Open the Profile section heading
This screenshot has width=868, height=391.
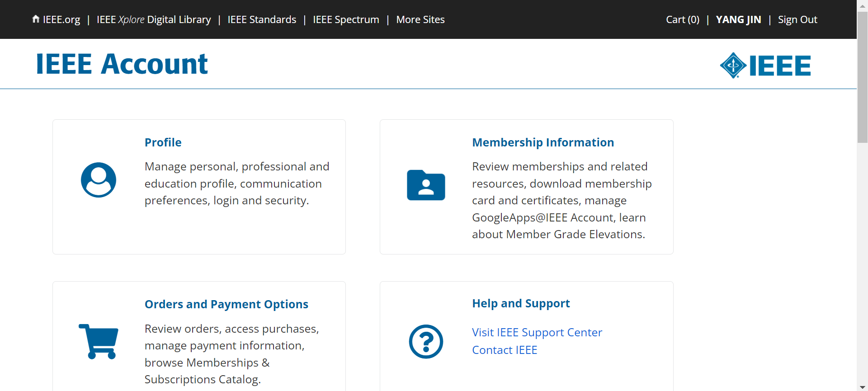click(163, 142)
